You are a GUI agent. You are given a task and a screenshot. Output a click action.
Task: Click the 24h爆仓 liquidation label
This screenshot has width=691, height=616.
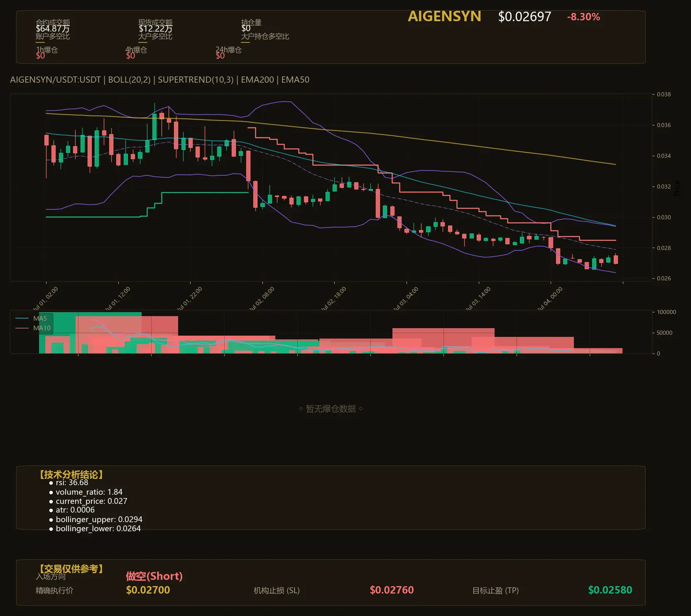pyautogui.click(x=228, y=50)
